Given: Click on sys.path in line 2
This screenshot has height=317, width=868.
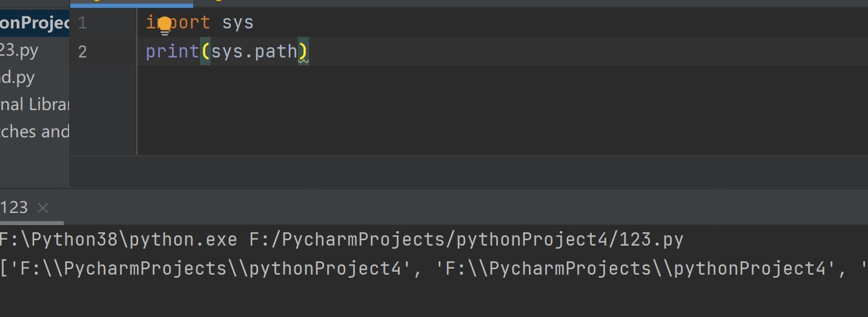Looking at the screenshot, I should [254, 51].
